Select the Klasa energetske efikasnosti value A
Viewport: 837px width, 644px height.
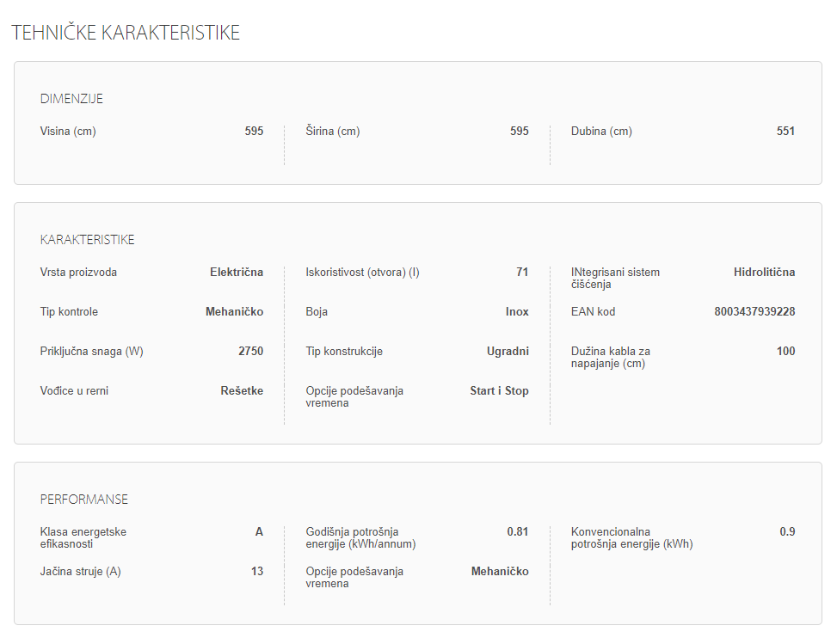click(259, 532)
